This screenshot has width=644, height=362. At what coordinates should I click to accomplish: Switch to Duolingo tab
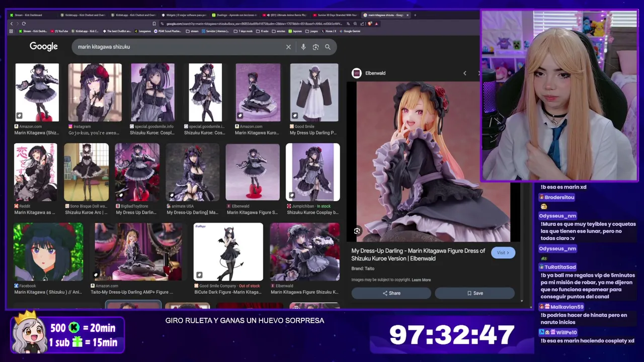[234, 15]
